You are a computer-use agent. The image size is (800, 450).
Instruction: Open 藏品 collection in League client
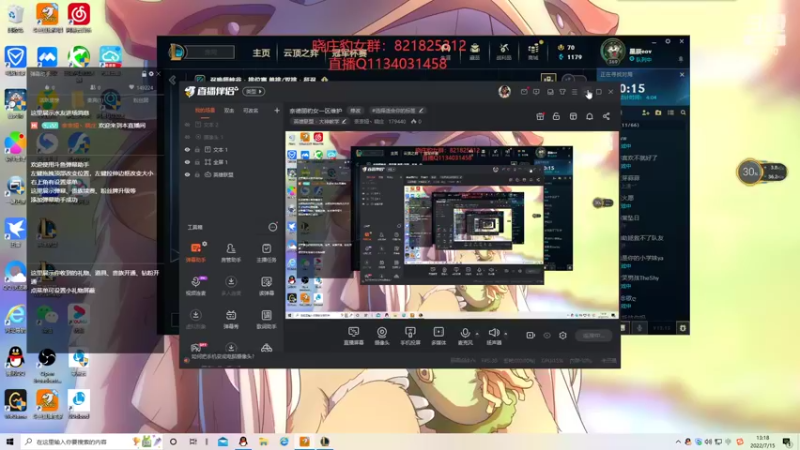point(474,51)
